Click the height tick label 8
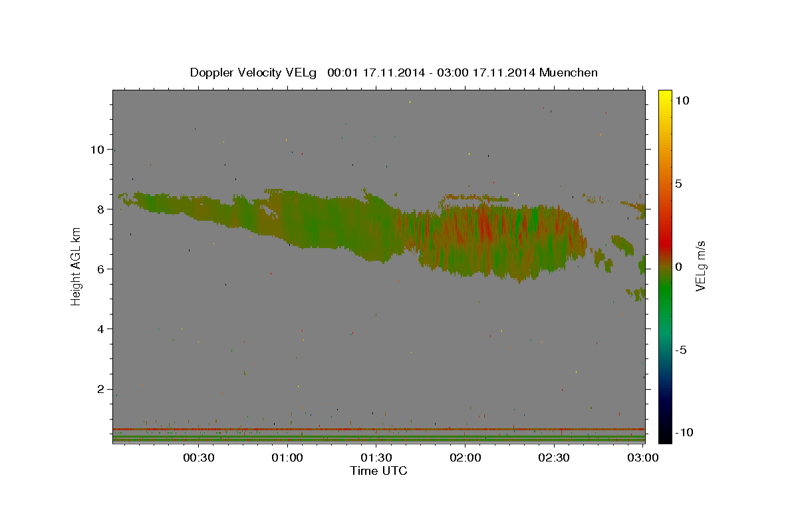Viewport: 798px width, 532px height. [100, 209]
